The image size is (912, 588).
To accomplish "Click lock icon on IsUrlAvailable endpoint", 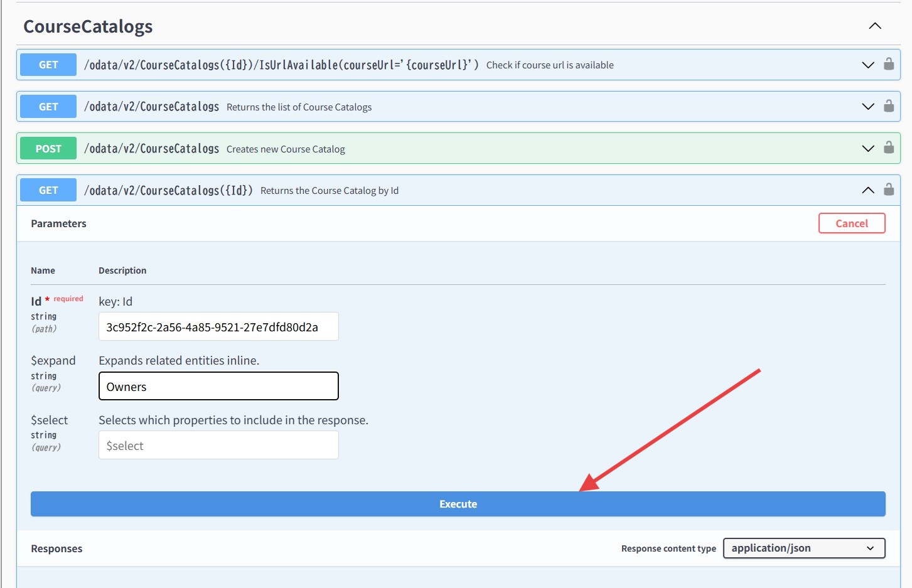I will 889,64.
